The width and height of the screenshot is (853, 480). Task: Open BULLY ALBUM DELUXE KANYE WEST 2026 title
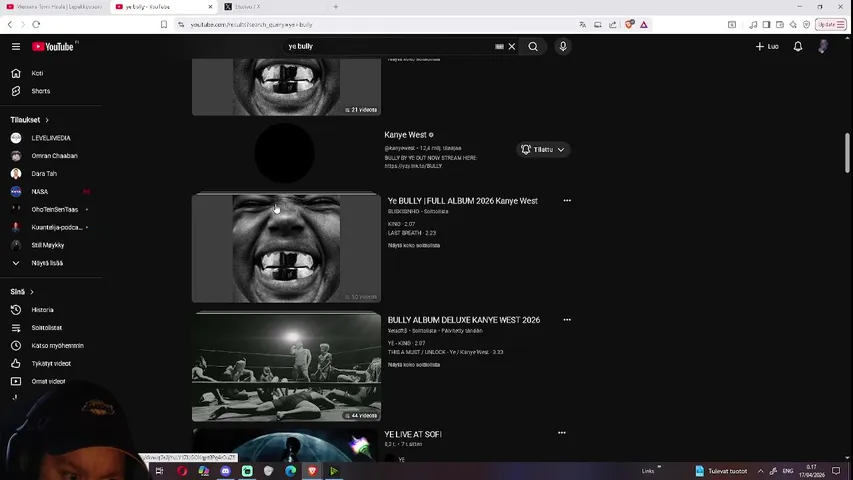[x=463, y=320]
